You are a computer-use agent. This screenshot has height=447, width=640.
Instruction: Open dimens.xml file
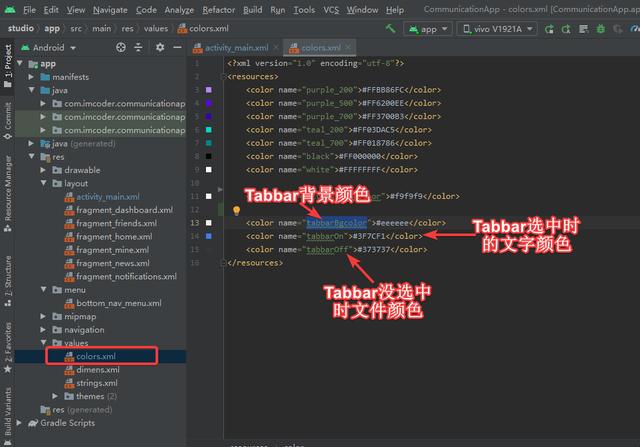tap(92, 369)
